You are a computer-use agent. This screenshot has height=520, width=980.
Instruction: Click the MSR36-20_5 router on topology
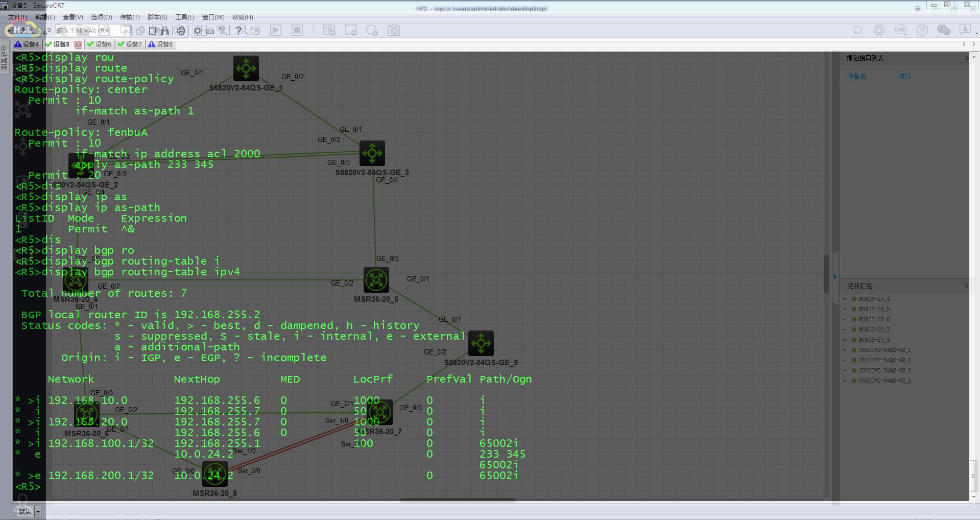coord(376,280)
